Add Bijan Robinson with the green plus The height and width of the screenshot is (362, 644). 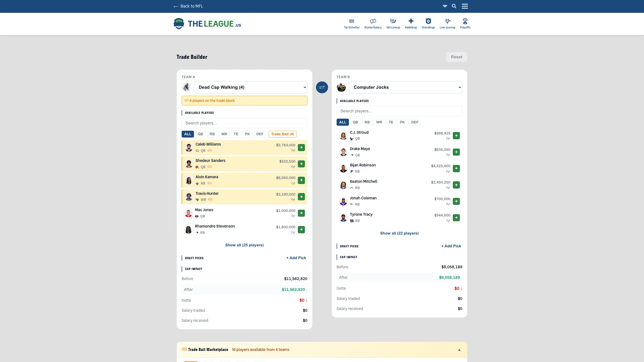pyautogui.click(x=456, y=168)
